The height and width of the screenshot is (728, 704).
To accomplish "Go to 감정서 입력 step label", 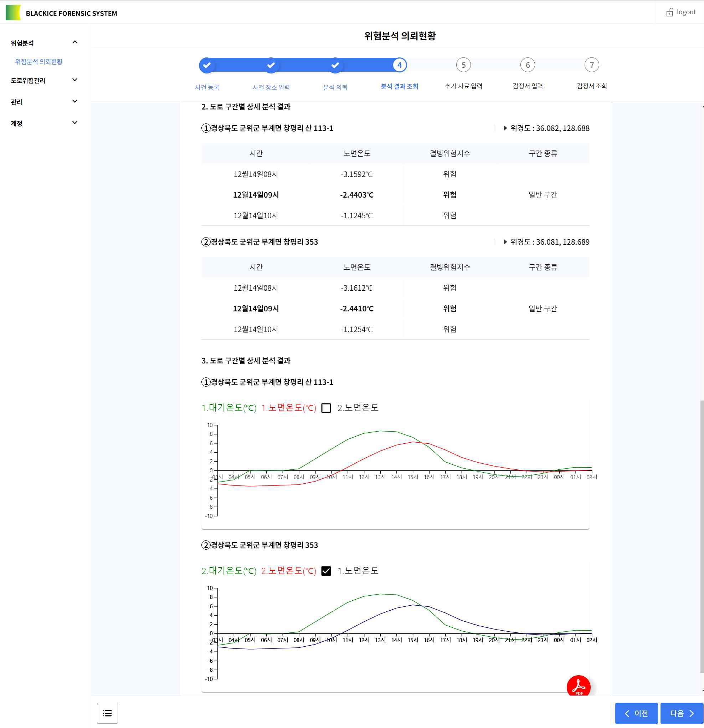I will click(528, 86).
